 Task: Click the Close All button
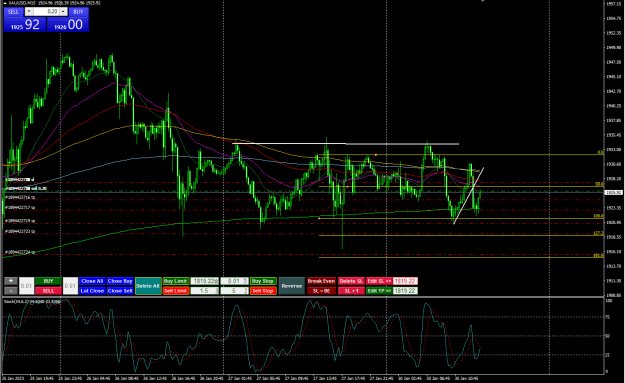coord(92,281)
